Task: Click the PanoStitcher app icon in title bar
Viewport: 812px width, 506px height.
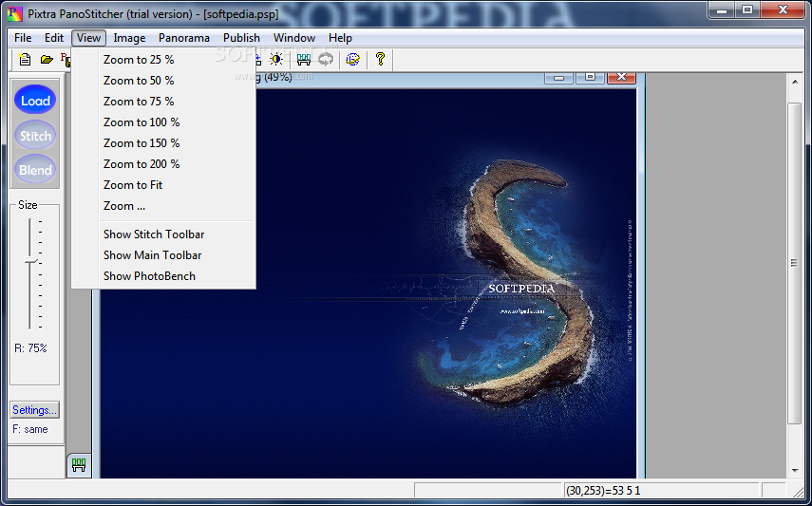Action: pos(15,14)
